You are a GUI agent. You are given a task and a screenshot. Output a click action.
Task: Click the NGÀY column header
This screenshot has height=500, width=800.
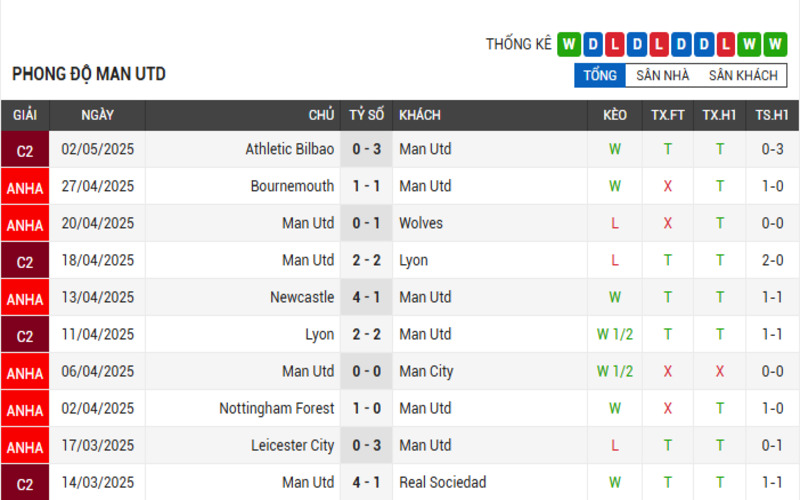click(x=97, y=115)
